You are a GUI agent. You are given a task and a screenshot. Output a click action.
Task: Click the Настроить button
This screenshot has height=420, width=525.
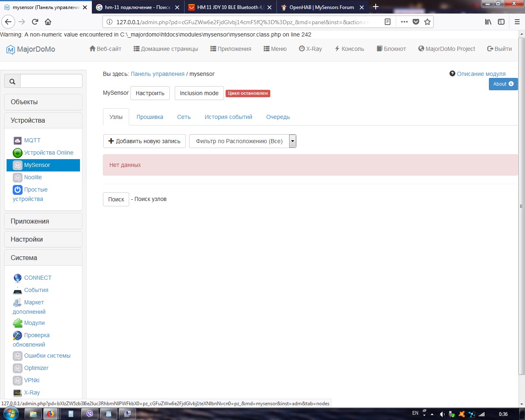(150, 93)
